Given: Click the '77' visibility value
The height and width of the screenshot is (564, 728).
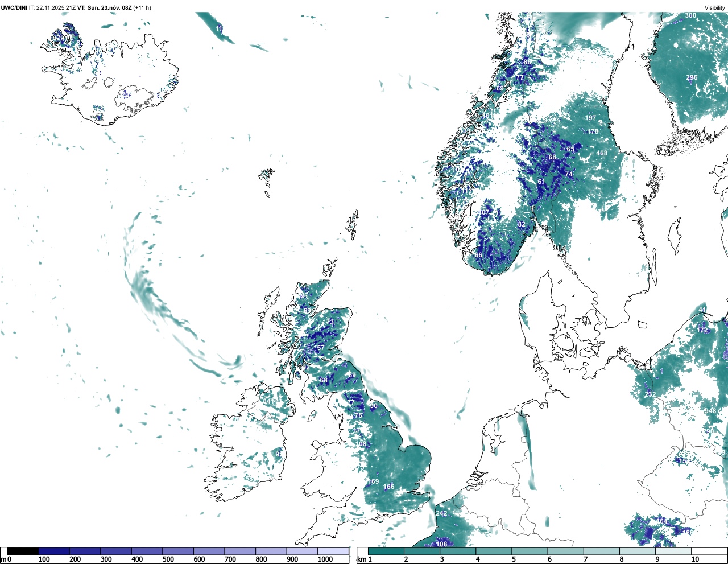Looking at the screenshot, I should (x=519, y=77).
